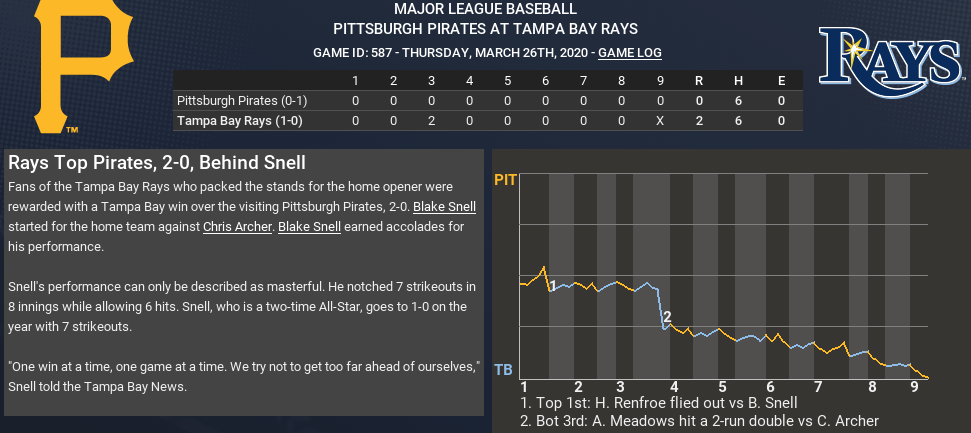971x433 pixels.
Task: Click Pittsburgh Pirates (0-1) in the box score
Action: (239, 101)
